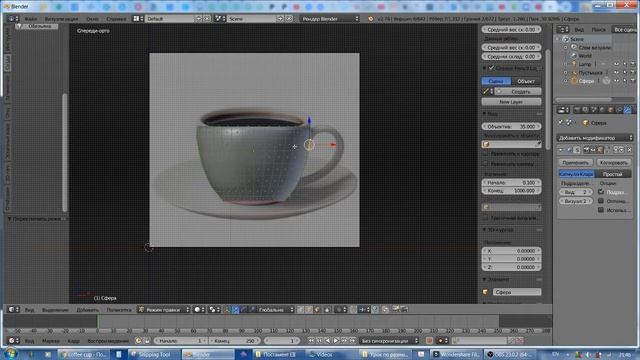The image size is (640, 360).
Task: Toggle the Использ... OpenSubdiv checkbox
Action: 601,210
